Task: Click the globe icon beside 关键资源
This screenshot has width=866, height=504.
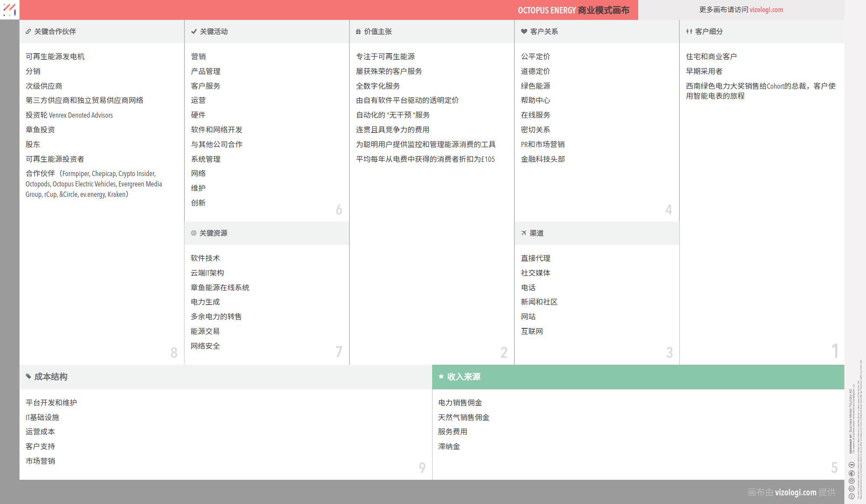Action: pos(194,233)
